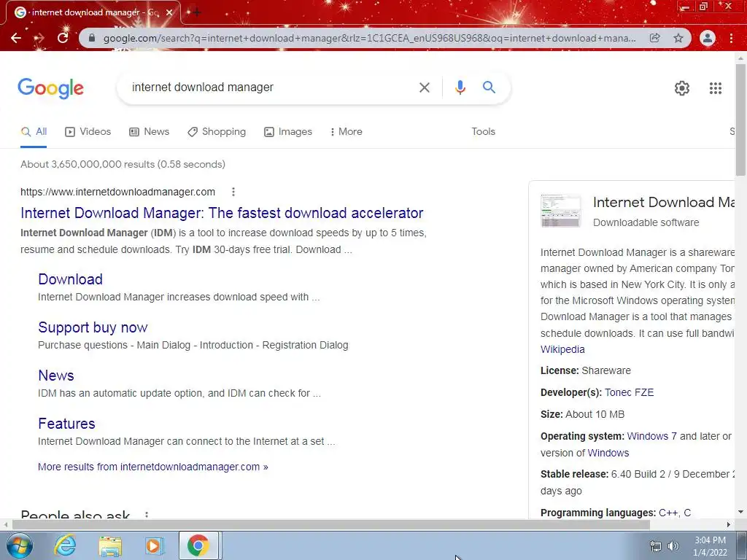Click the Chrome taskbar icon
The height and width of the screenshot is (560, 747).
[x=198, y=545]
